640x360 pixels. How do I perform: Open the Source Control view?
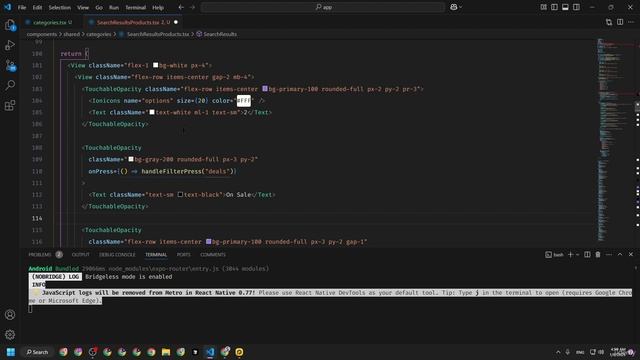point(10,65)
